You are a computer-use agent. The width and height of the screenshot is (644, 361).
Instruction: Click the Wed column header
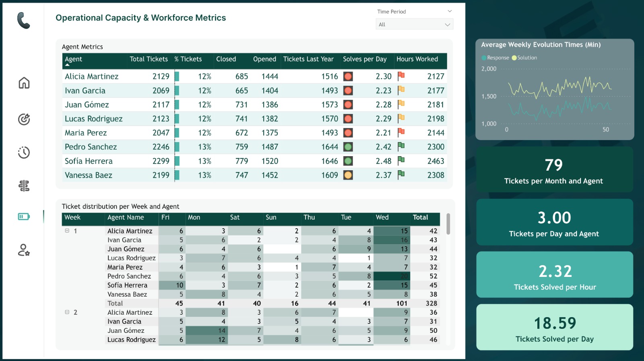click(x=382, y=217)
